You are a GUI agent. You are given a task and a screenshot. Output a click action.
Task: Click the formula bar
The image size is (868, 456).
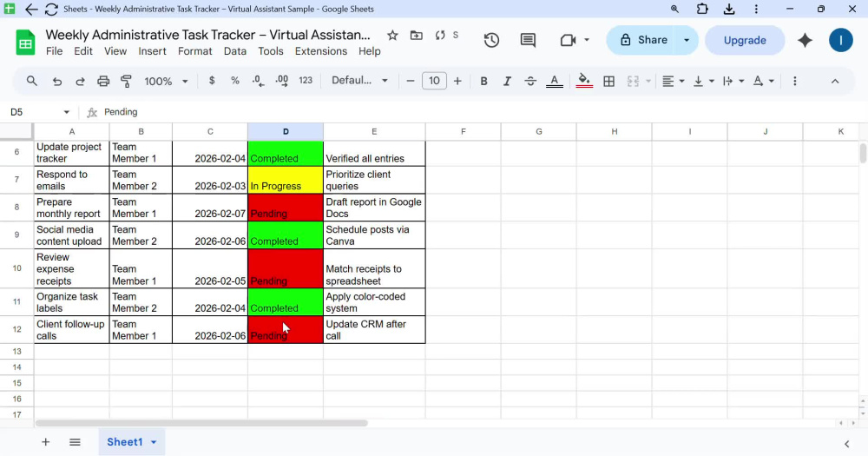coord(482,112)
